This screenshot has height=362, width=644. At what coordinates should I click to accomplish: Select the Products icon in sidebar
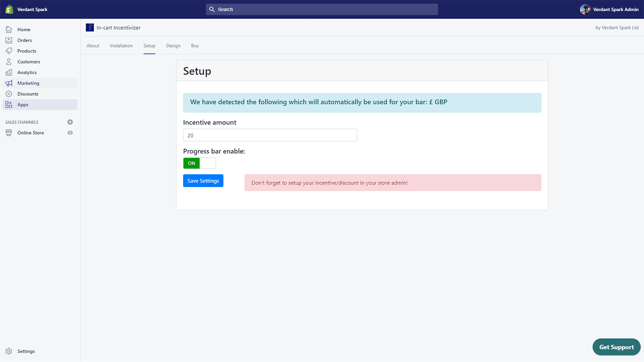click(9, 51)
